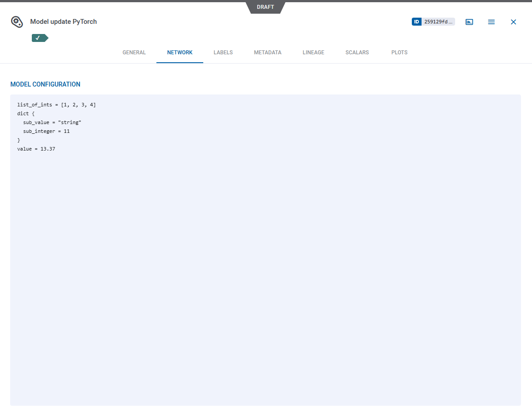This screenshot has width=532, height=419.
Task: Click the model gear icon beside the title
Action: pos(17,21)
